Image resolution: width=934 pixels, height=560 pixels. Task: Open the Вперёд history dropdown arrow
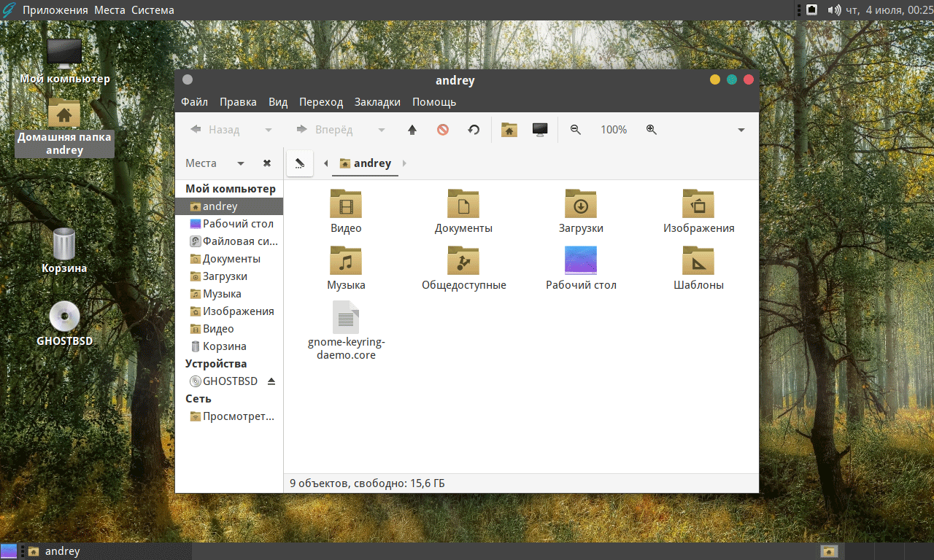point(381,130)
